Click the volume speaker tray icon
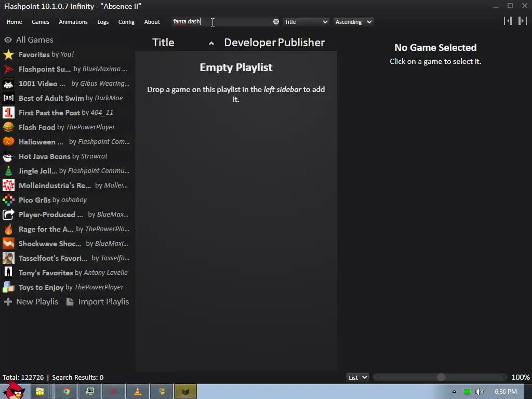 pyautogui.click(x=479, y=392)
